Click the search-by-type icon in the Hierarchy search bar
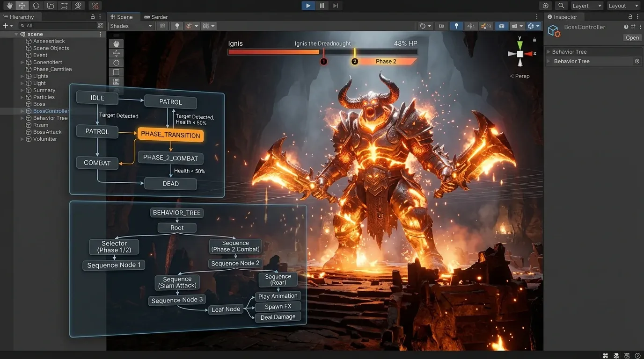The width and height of the screenshot is (644, 359). coord(100,26)
